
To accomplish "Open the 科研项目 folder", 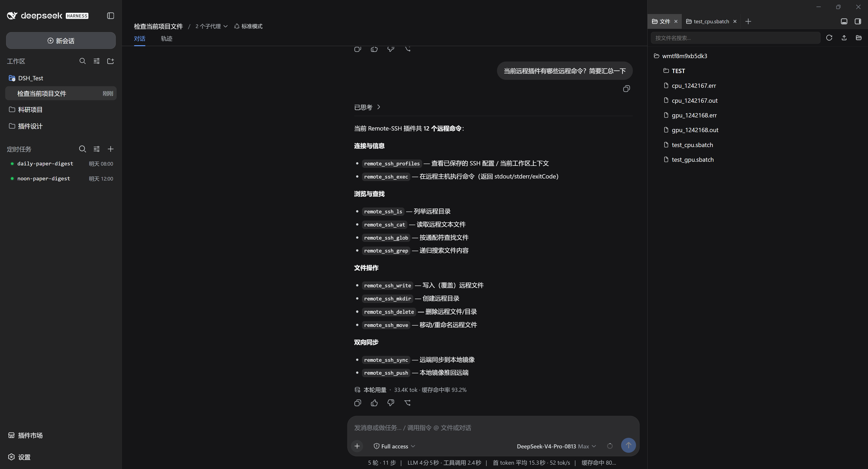I will coord(61,109).
